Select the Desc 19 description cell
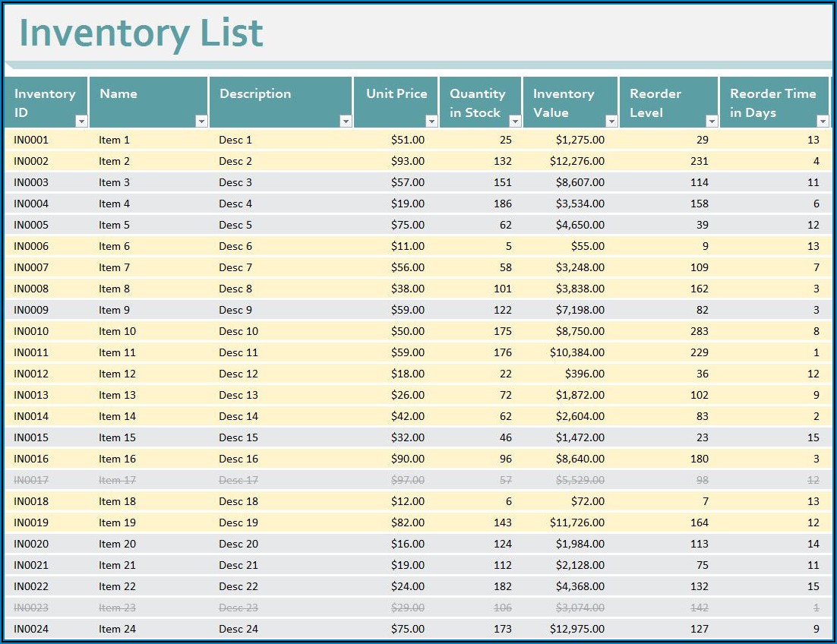The width and height of the screenshot is (837, 644). pos(238,522)
